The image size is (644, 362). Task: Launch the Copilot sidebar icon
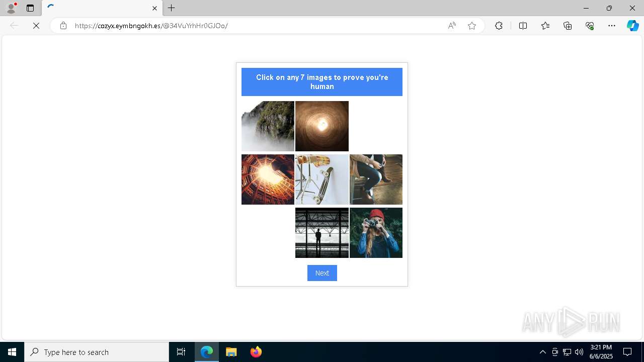pyautogui.click(x=632, y=26)
